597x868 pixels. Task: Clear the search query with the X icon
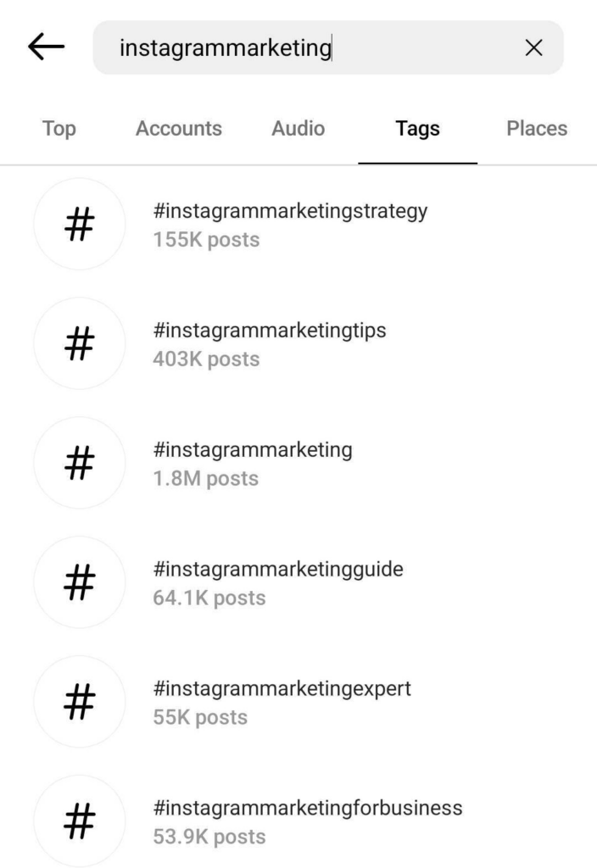534,48
